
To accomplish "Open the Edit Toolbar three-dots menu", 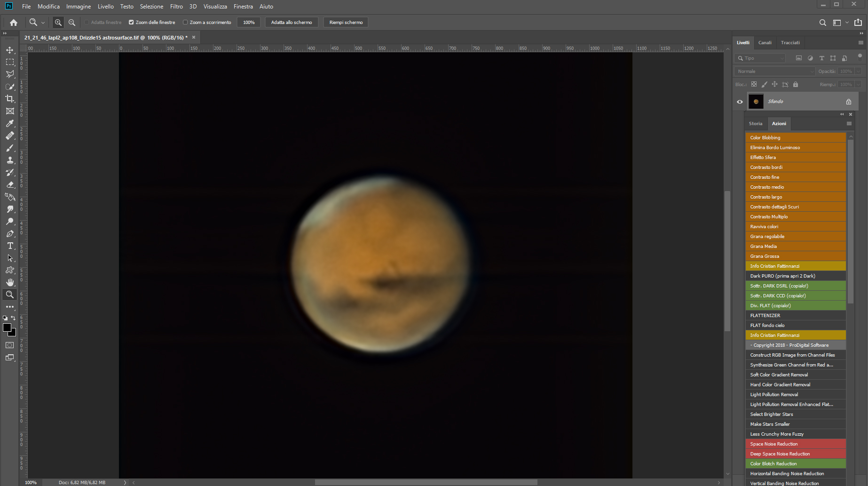I will pyautogui.click(x=10, y=307).
